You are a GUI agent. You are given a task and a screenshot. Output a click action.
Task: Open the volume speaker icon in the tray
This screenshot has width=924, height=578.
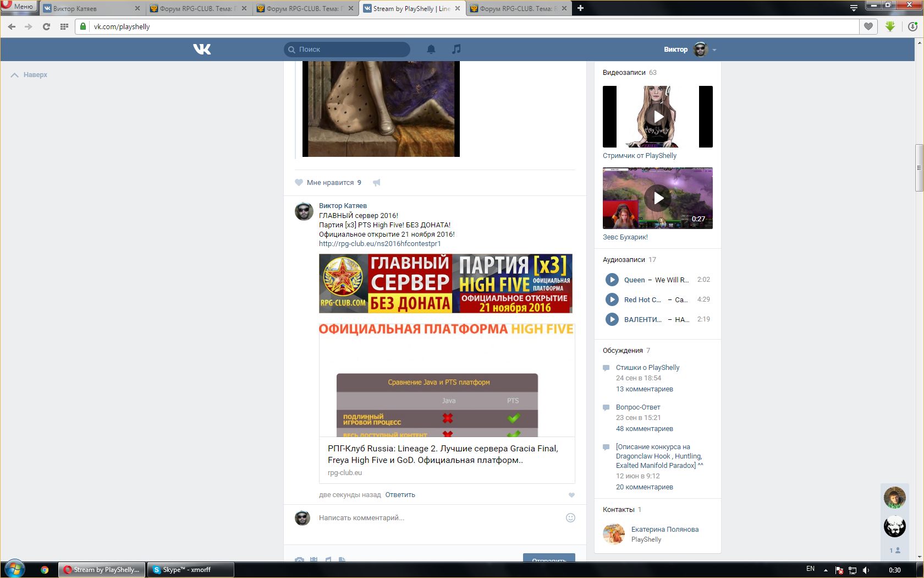pyautogui.click(x=866, y=570)
